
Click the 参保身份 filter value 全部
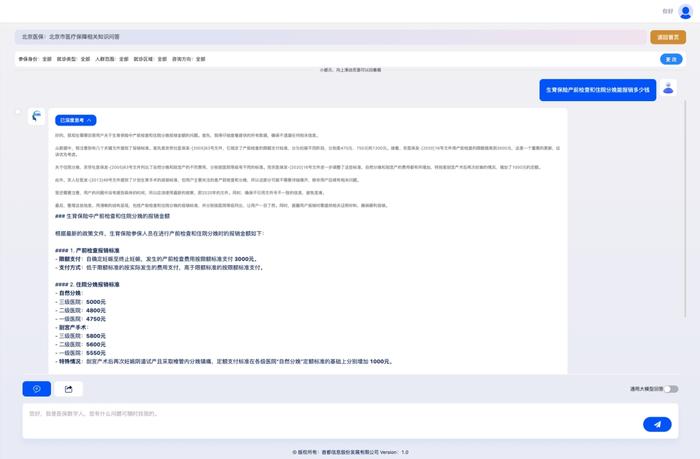pyautogui.click(x=47, y=59)
